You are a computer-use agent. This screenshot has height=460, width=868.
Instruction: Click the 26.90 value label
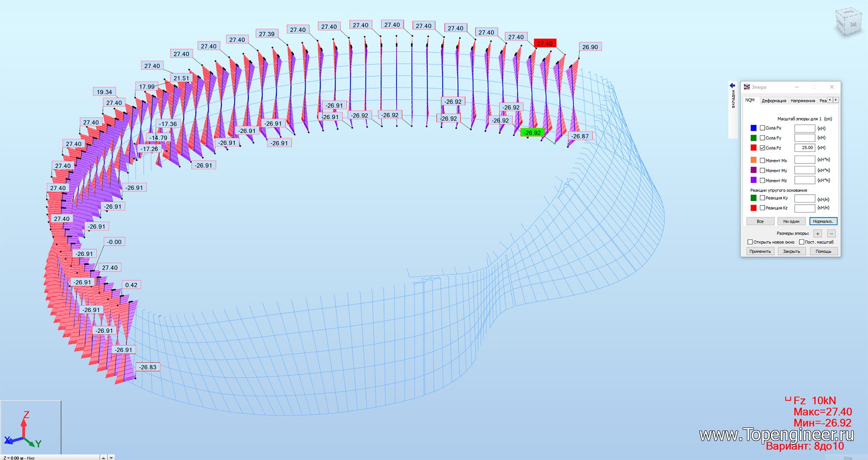590,47
